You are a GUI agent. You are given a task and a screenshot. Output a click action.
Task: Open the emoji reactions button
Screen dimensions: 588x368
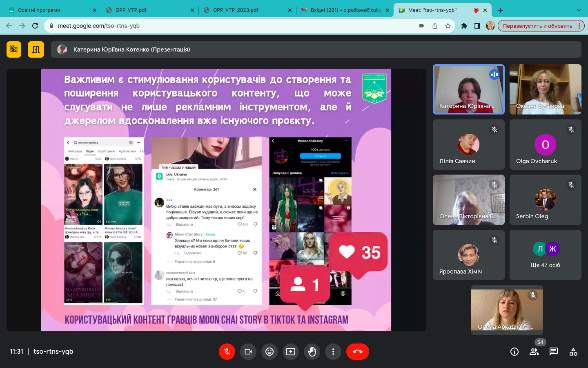click(x=269, y=352)
